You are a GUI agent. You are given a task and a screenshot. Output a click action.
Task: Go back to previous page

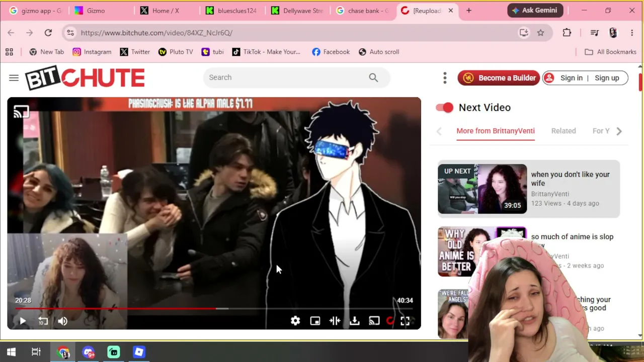click(x=11, y=33)
